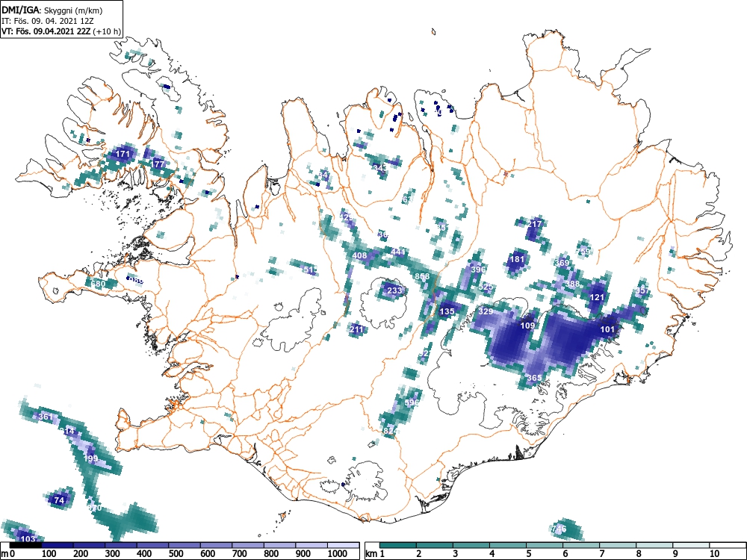
Task: Click the 525 value label on the map
Action: click(486, 287)
